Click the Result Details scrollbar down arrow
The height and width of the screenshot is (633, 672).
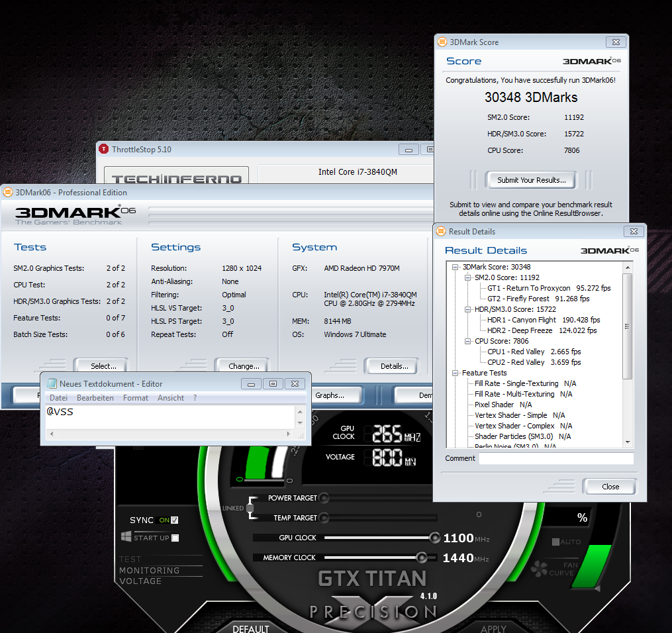(628, 442)
